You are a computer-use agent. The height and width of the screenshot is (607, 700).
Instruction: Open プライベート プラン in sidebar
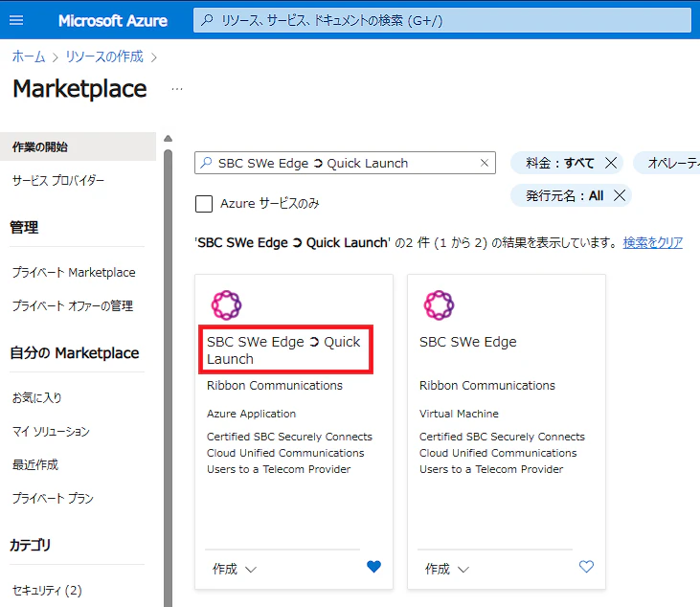click(53, 499)
